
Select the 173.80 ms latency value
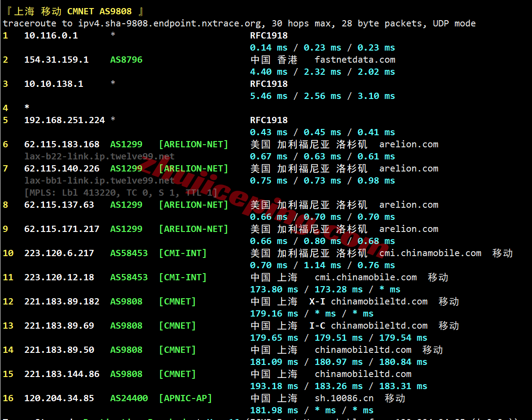tap(274, 290)
